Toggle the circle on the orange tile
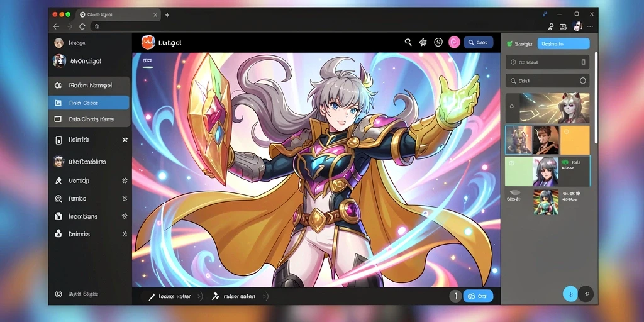Viewport: 644px width, 322px height. point(567,132)
